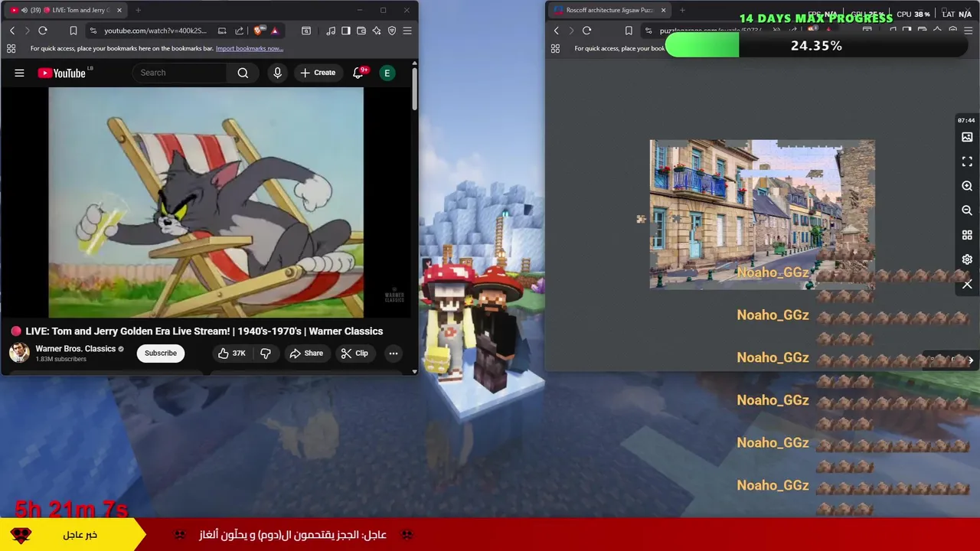Switch to Roscoff architecture Jigsaw Puzzle tab
The height and width of the screenshot is (551, 980).
610,10
